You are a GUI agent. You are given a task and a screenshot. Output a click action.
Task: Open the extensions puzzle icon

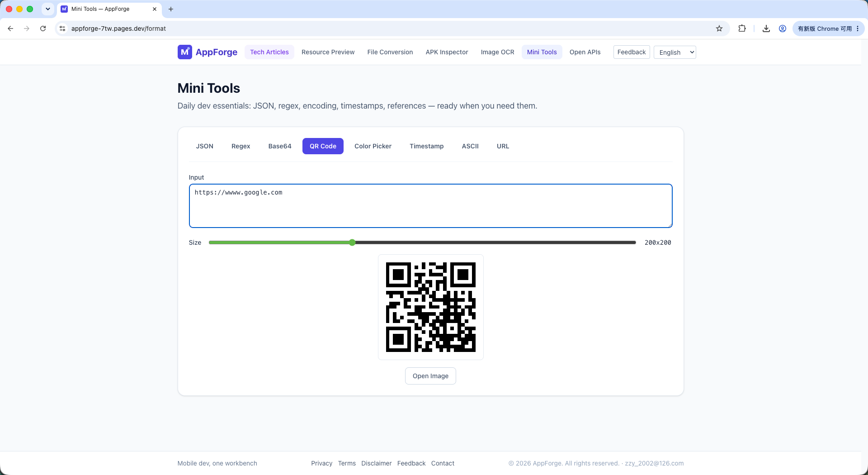pyautogui.click(x=742, y=28)
